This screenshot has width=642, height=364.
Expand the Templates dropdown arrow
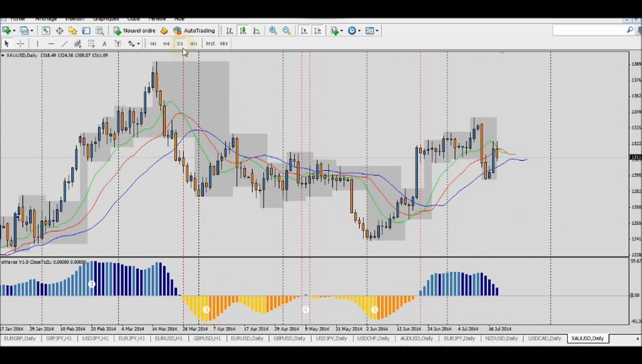tap(377, 31)
